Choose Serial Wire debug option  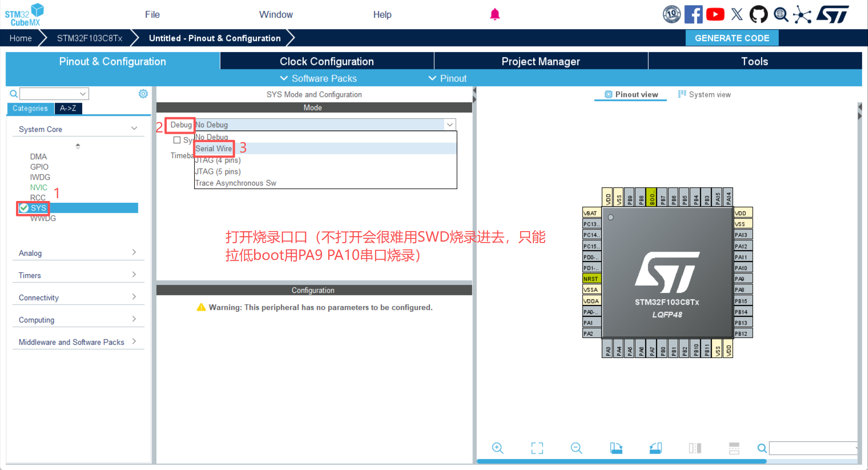325,148
